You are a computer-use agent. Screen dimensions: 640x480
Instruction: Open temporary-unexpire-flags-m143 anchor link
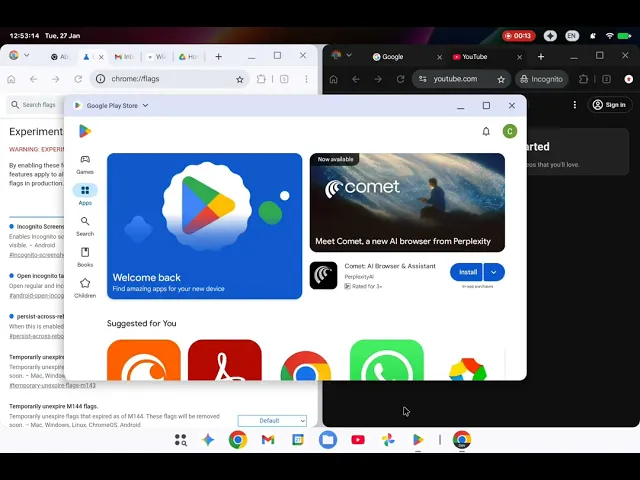coord(52,385)
